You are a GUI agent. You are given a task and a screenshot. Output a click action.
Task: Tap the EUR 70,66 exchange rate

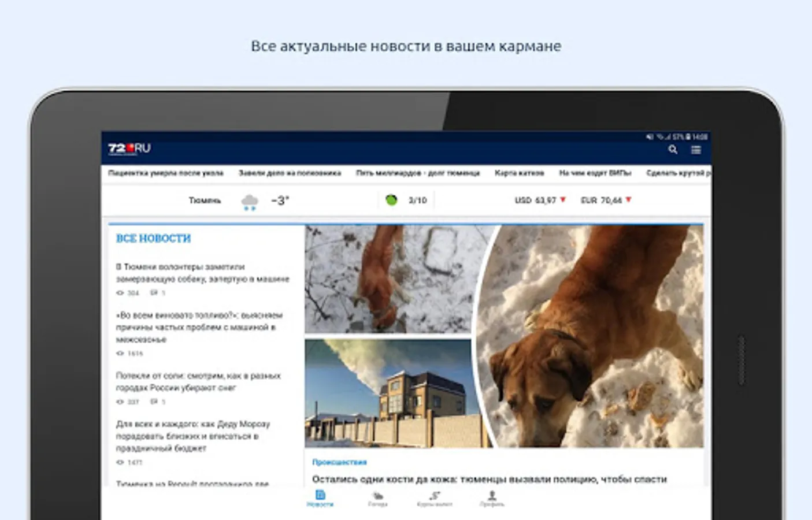[x=601, y=200]
